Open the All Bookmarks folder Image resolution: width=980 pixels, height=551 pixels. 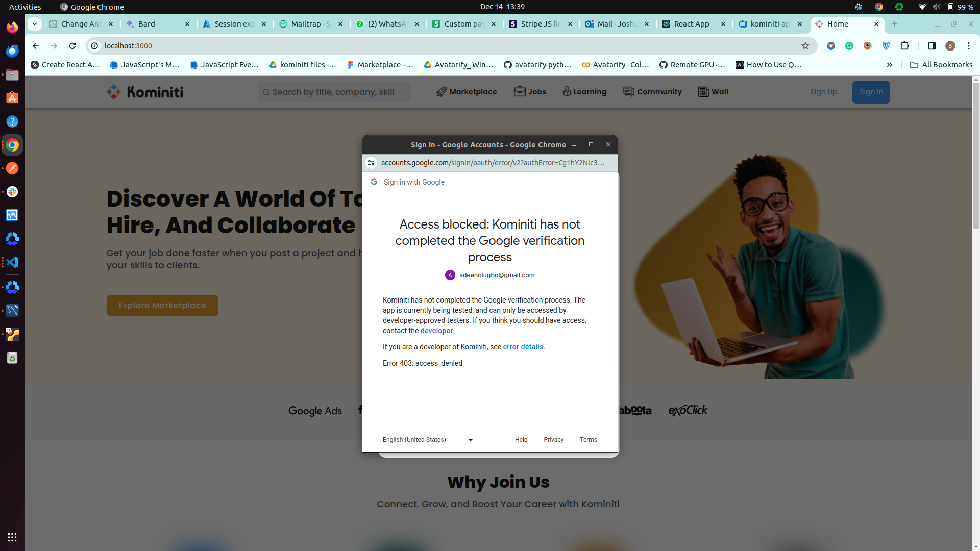pyautogui.click(x=941, y=65)
